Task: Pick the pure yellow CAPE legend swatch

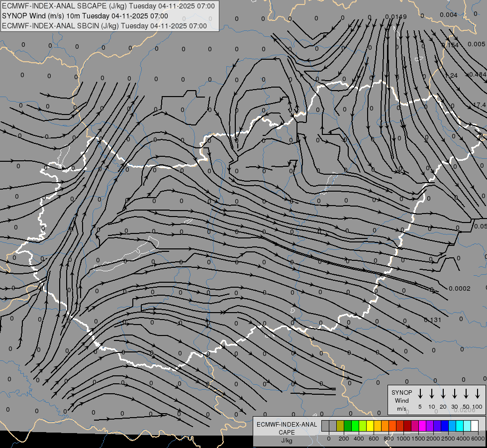Action: coord(370,426)
